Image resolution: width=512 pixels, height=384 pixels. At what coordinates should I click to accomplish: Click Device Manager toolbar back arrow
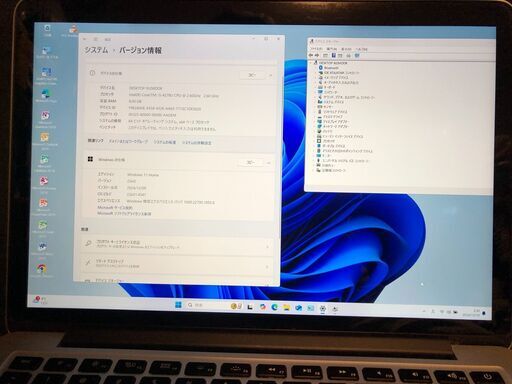[311, 55]
